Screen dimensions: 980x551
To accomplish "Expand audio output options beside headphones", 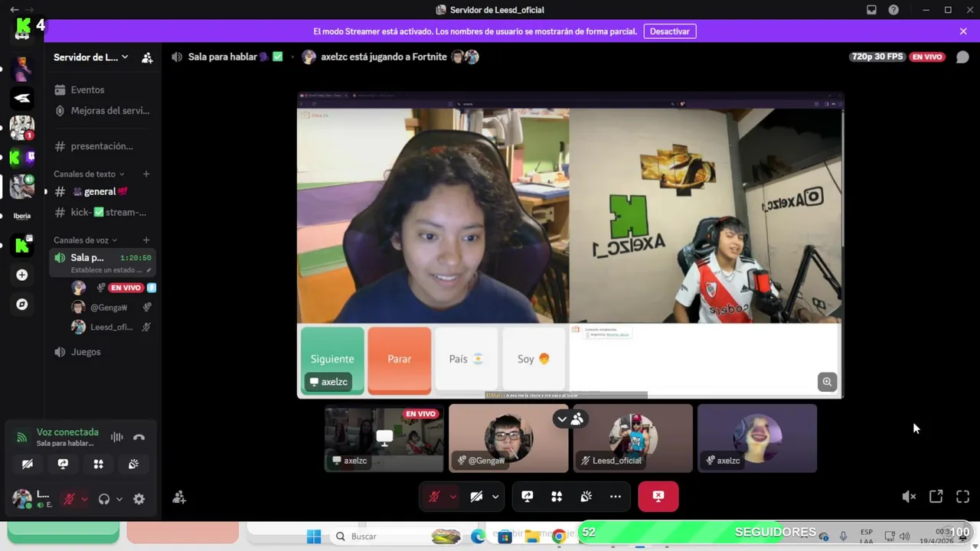I will click(x=119, y=499).
